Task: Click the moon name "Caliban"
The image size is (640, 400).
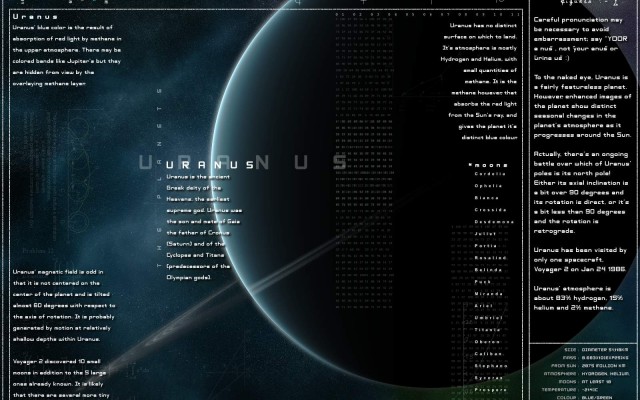Action: tap(489, 354)
